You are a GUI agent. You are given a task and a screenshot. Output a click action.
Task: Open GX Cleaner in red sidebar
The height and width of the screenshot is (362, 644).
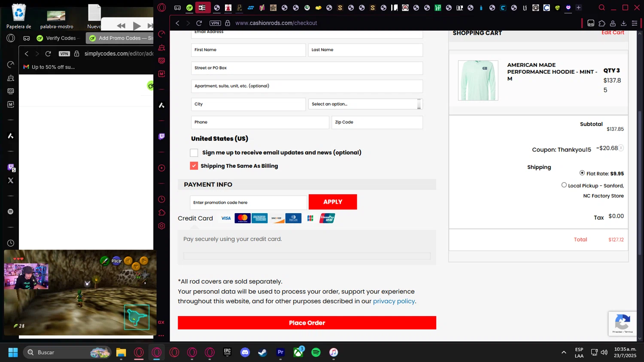162,48
